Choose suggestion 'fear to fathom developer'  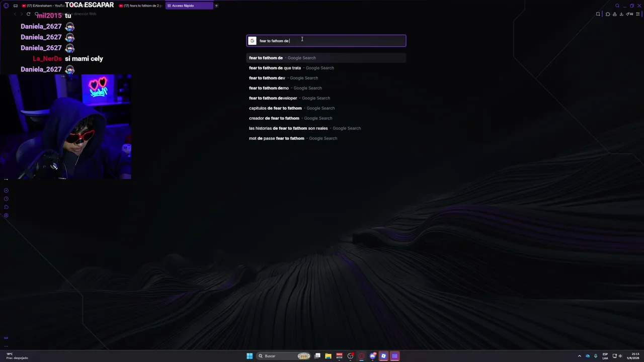tap(326, 98)
